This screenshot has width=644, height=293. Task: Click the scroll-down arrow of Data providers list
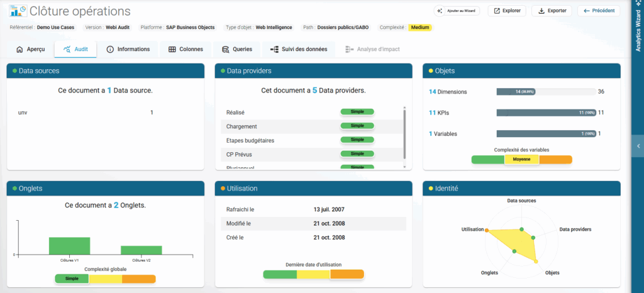point(404,167)
